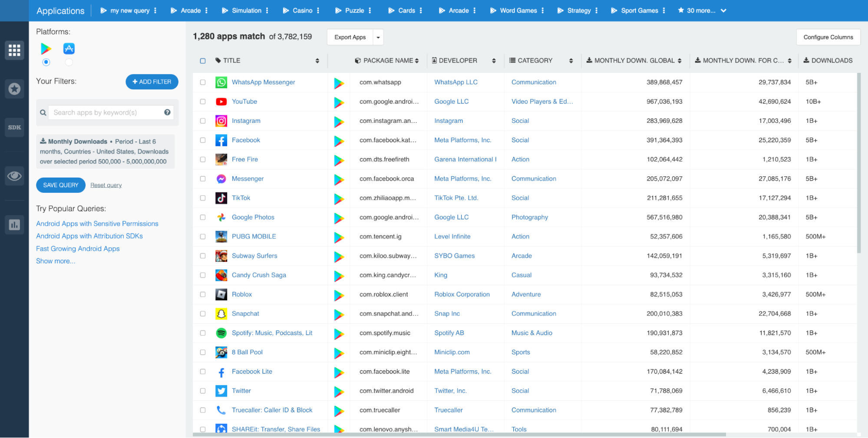
Task: Click the Google Photos app icon
Action: tap(221, 217)
